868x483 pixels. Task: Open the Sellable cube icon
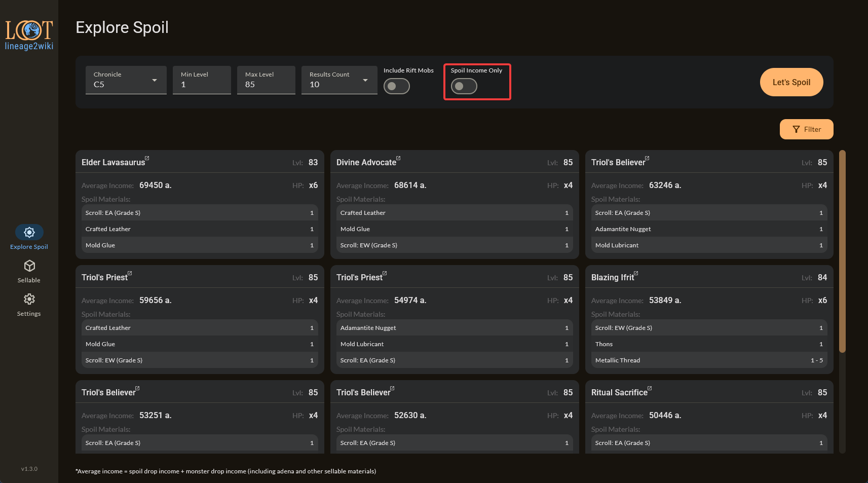(x=29, y=266)
